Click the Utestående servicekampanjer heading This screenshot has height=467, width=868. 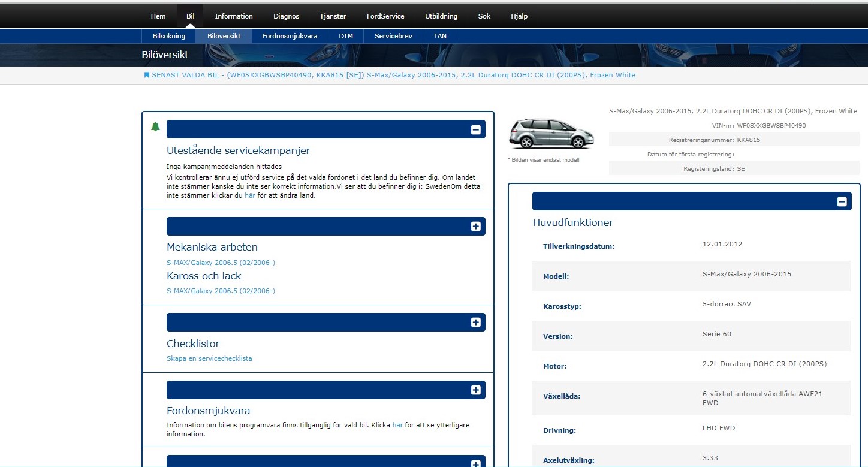(x=239, y=150)
